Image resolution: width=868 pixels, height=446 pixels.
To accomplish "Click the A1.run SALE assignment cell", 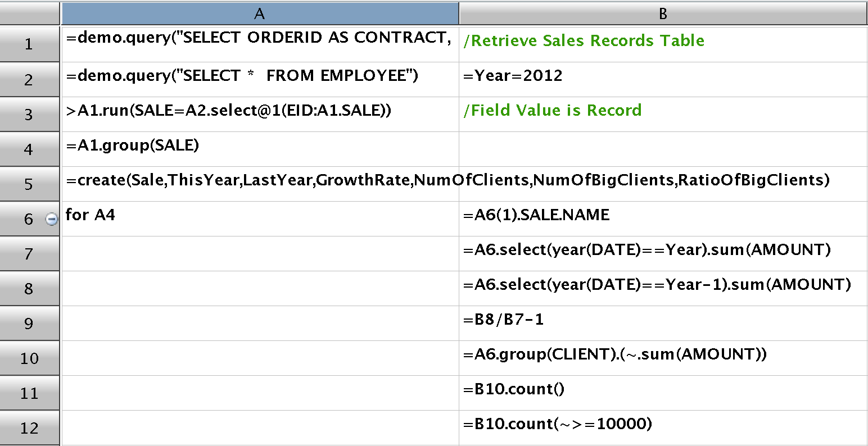I will [x=229, y=111].
